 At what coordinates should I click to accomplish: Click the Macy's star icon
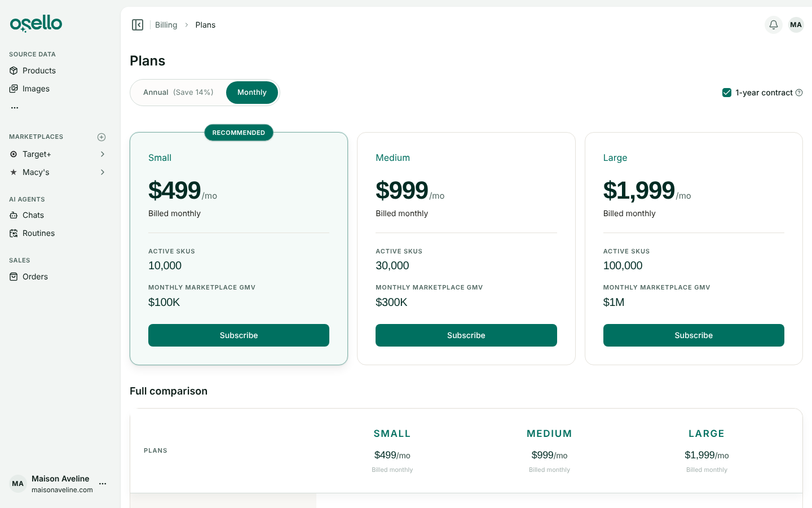pyautogui.click(x=14, y=172)
